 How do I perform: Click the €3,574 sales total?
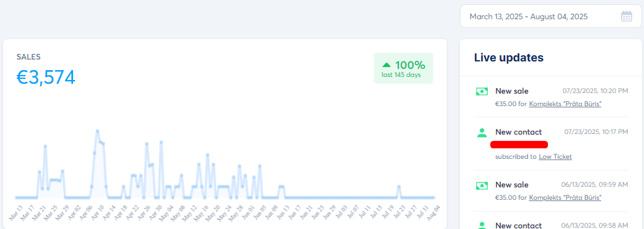pos(46,78)
